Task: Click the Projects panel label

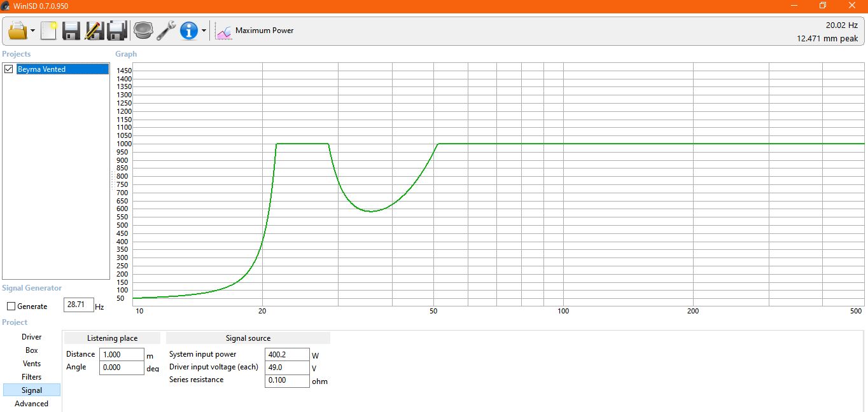Action: point(17,54)
